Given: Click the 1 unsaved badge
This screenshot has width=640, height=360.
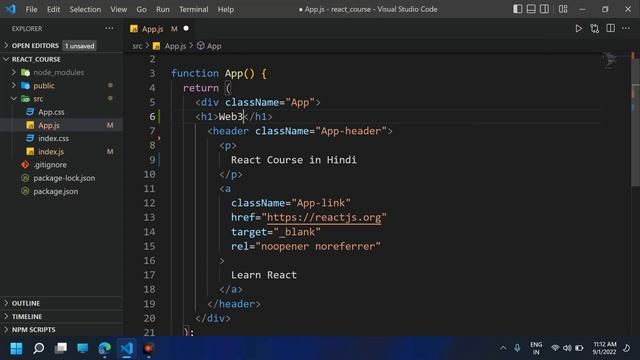Looking at the screenshot, I should click(79, 46).
